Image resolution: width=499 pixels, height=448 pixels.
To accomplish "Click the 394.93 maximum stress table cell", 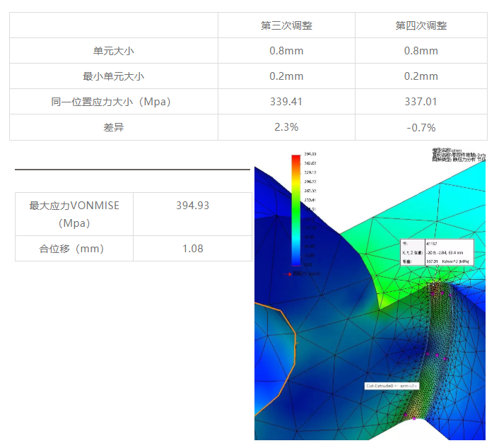I will (192, 206).
